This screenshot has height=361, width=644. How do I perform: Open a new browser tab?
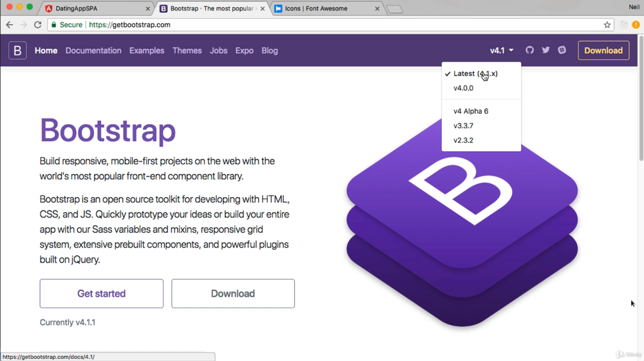pyautogui.click(x=395, y=9)
